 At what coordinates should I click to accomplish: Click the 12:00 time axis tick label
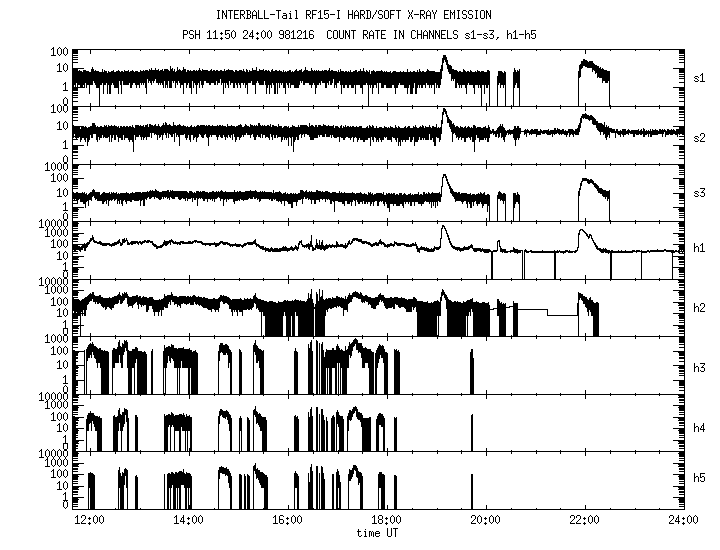tap(90, 519)
